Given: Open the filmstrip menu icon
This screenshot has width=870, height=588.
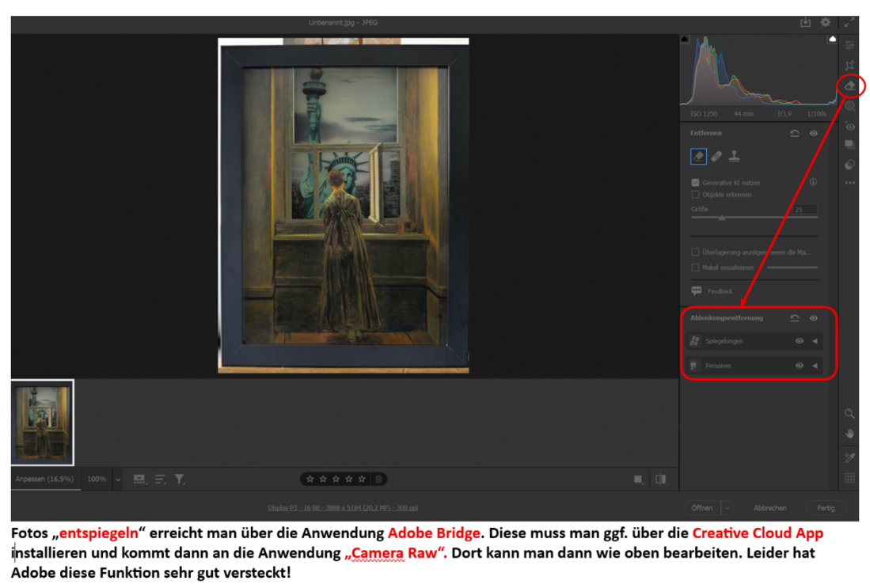Looking at the screenshot, I should (x=139, y=480).
